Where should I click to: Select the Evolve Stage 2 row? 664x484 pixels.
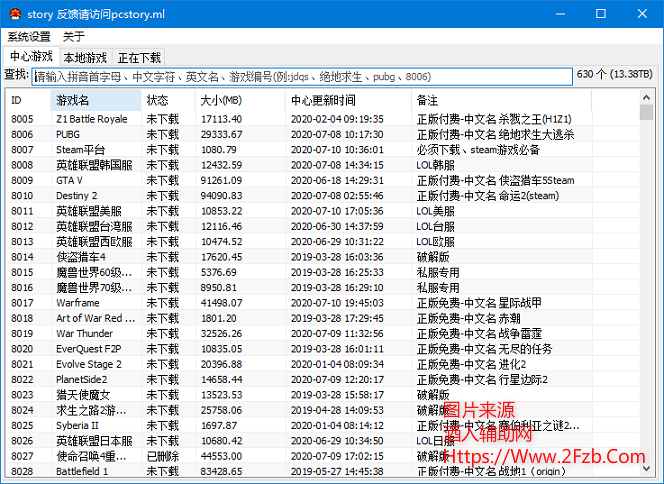click(323, 364)
